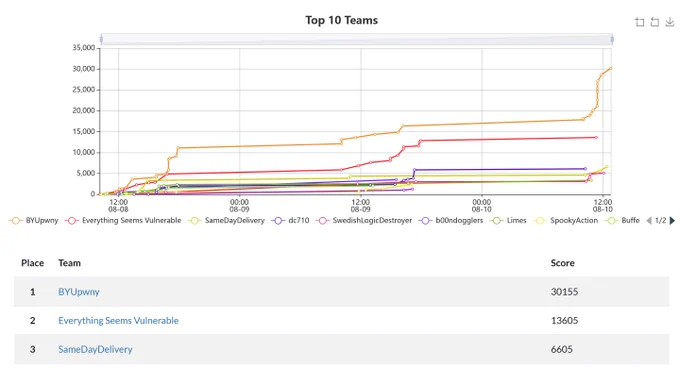Open the BYUpwny team link
This screenshot has width=680, height=368.
point(78,292)
